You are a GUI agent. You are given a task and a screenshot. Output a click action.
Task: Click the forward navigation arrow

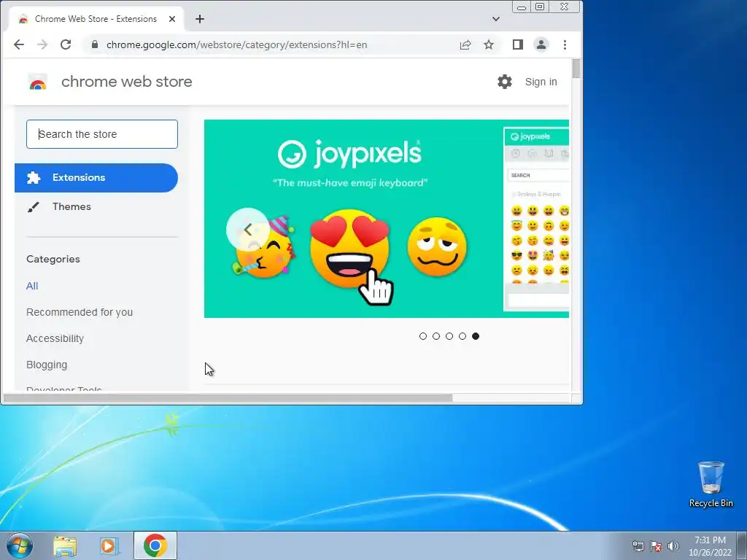tap(42, 44)
